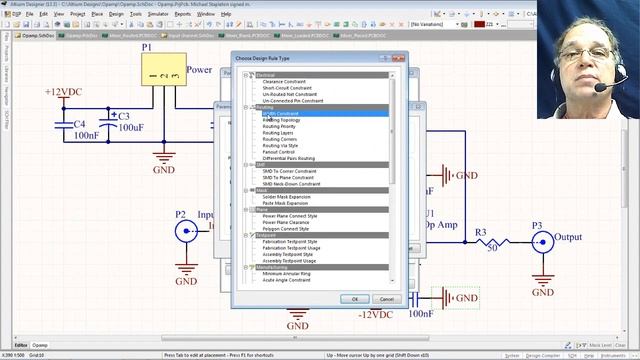Image resolution: width=640 pixels, height=360 pixels.
Task: Click the Redo arrow toolbar icon
Action: pyautogui.click(x=219, y=24)
